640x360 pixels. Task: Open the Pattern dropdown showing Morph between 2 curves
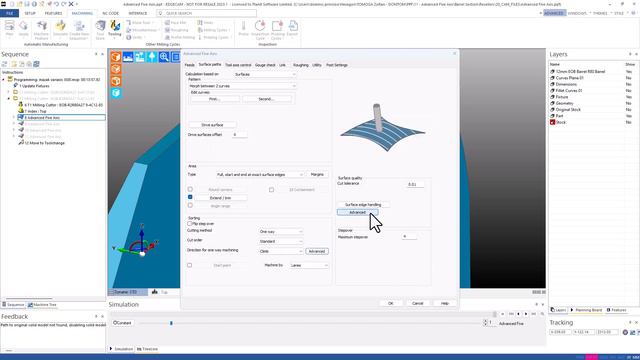coord(242,86)
